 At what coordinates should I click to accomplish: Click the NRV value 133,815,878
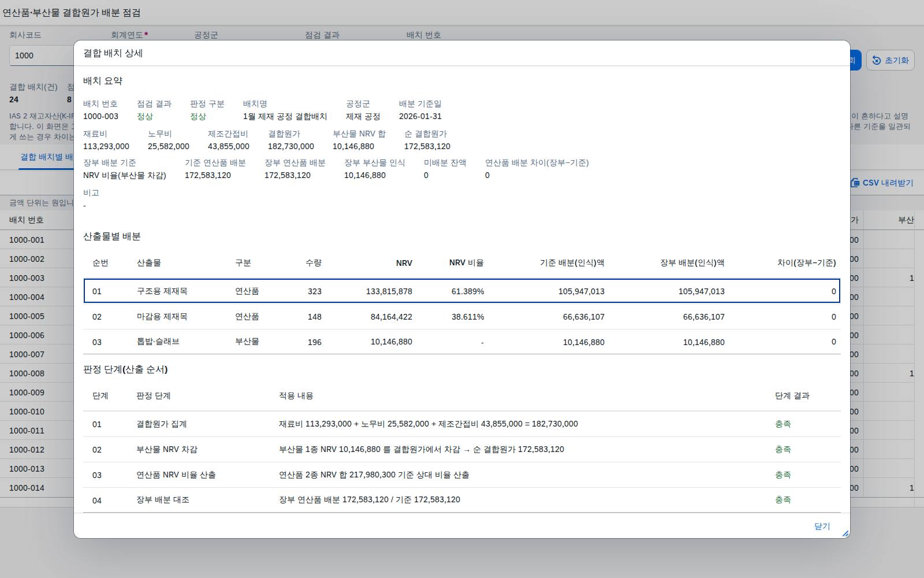(x=389, y=291)
